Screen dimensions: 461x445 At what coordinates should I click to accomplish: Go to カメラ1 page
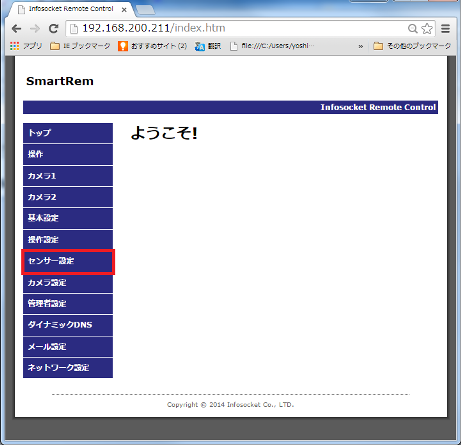click(x=68, y=176)
